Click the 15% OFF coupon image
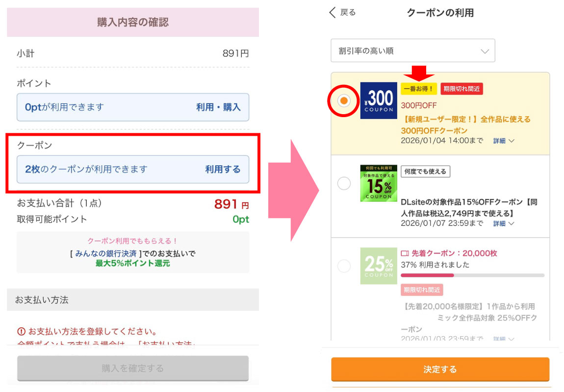The width and height of the screenshot is (564, 392). click(378, 183)
